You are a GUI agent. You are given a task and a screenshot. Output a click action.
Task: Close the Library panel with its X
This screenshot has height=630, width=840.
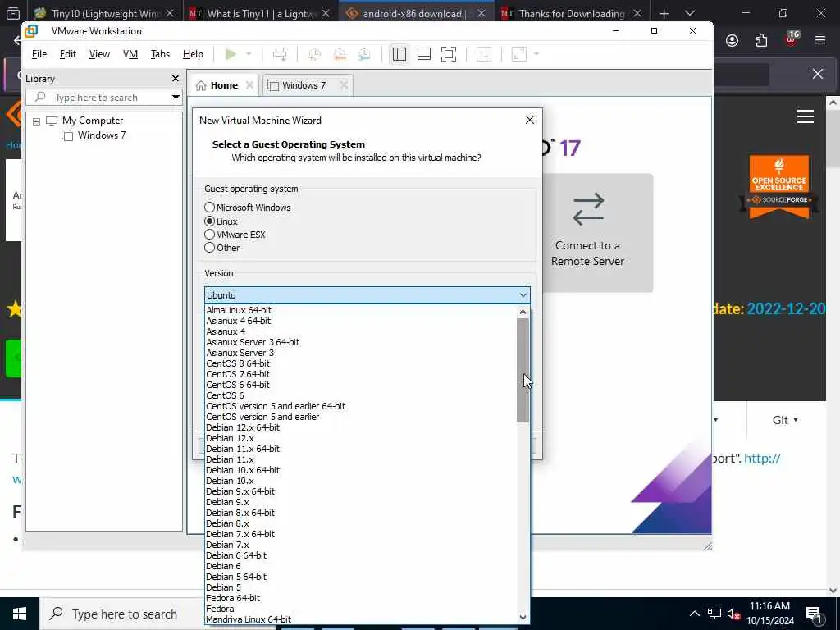coord(176,79)
